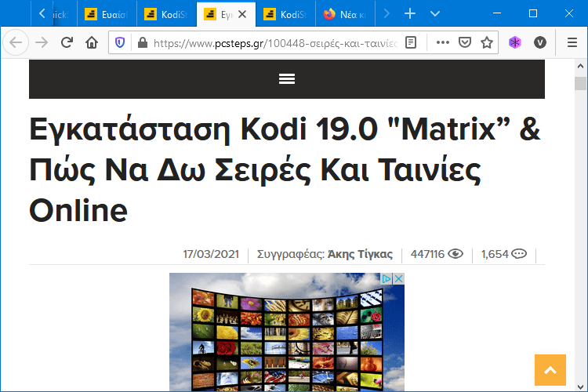588x392 pixels.
Task: Open a new tab with plus
Action: pyautogui.click(x=410, y=14)
